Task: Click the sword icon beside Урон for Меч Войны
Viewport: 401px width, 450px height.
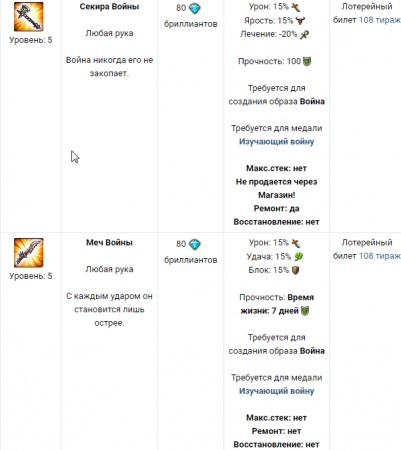Action: [x=296, y=243]
